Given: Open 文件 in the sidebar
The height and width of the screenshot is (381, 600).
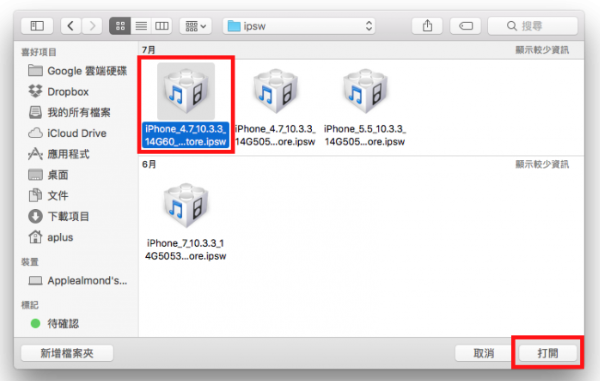Looking at the screenshot, I should (x=48, y=195).
